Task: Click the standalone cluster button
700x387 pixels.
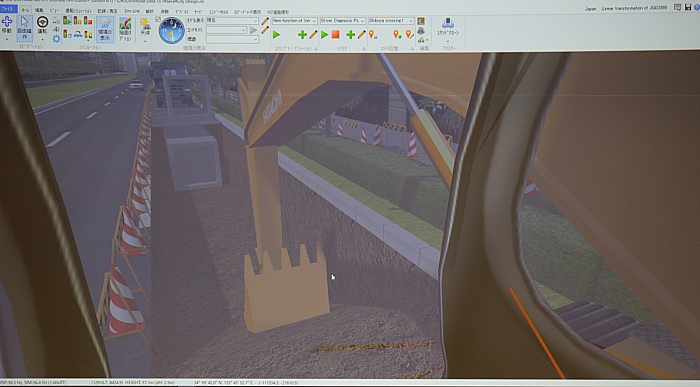Action: tap(447, 28)
